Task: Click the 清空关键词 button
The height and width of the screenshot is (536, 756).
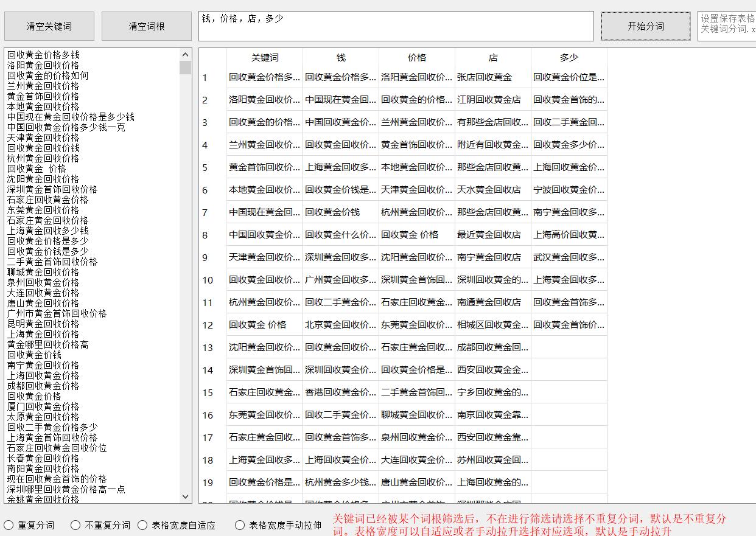Action: coord(49,26)
